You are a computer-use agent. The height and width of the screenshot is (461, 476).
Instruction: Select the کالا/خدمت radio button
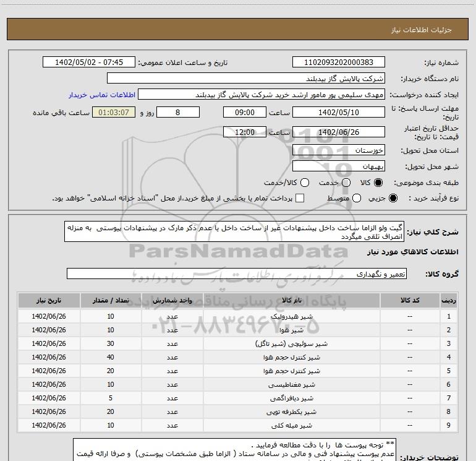[305, 183]
